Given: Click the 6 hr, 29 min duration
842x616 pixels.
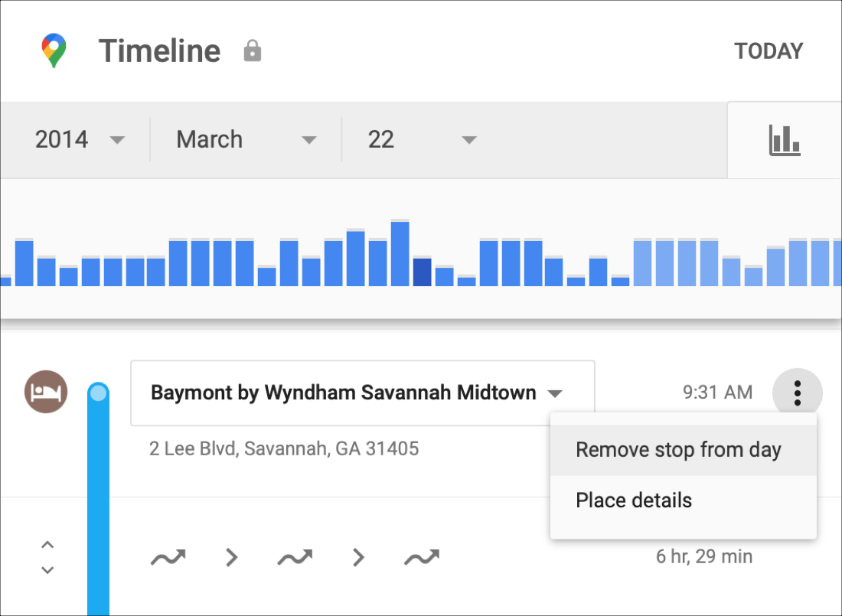Looking at the screenshot, I should [704, 557].
